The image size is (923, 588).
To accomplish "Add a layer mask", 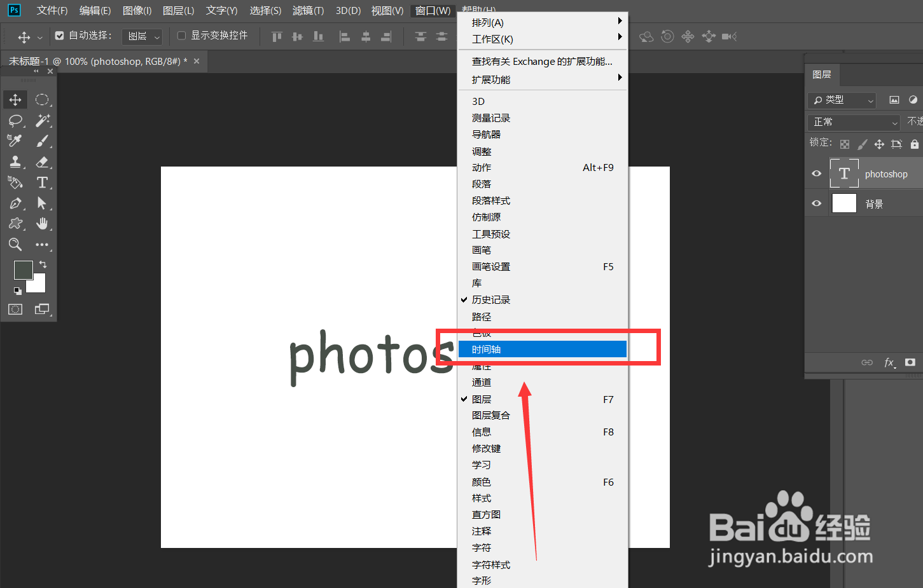I will pos(910,362).
